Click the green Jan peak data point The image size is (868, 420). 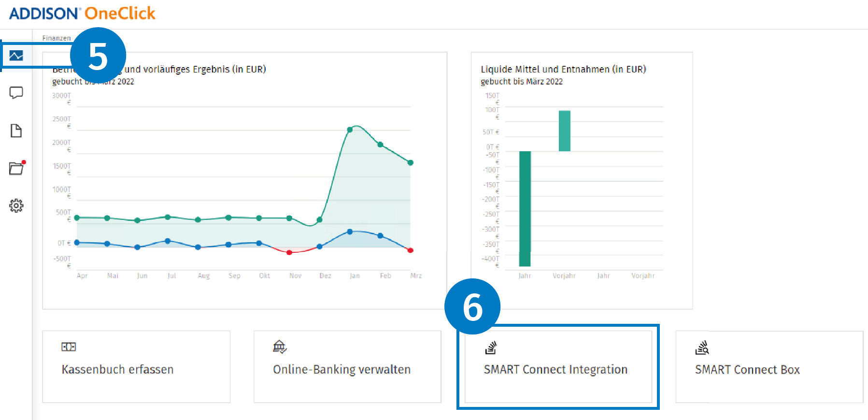tap(350, 130)
